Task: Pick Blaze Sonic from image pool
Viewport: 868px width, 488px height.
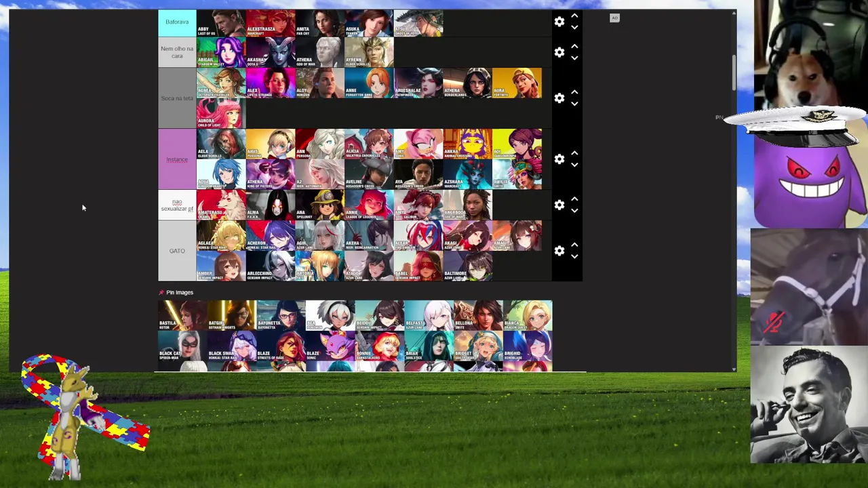Action: 330,346
